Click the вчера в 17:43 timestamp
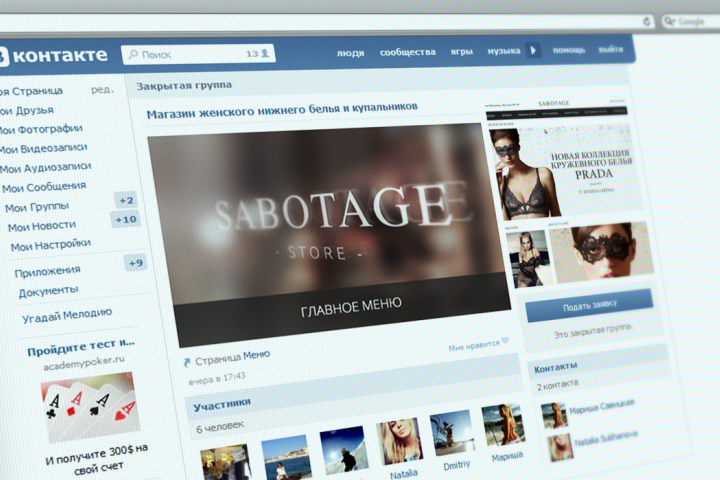Image resolution: width=720 pixels, height=480 pixels. (217, 378)
